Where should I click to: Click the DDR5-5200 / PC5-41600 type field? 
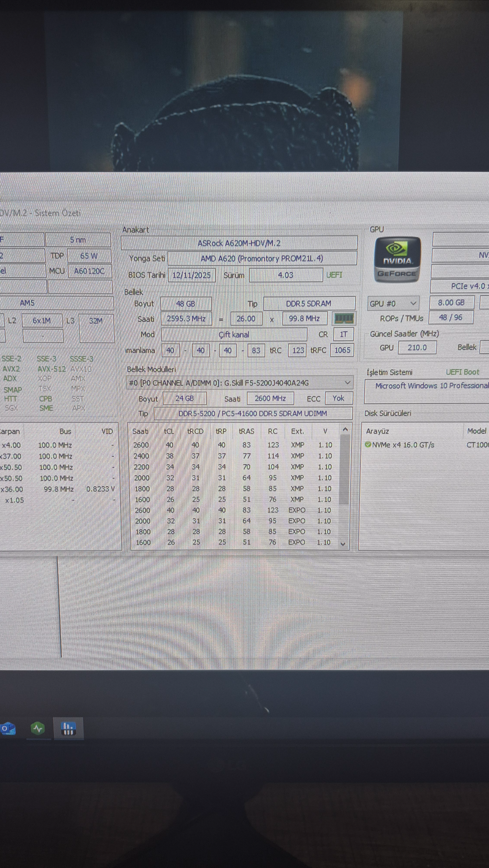click(x=253, y=414)
